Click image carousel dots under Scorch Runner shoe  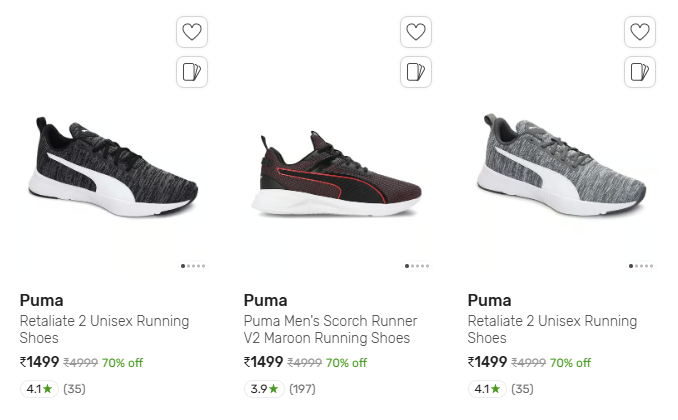point(418,266)
